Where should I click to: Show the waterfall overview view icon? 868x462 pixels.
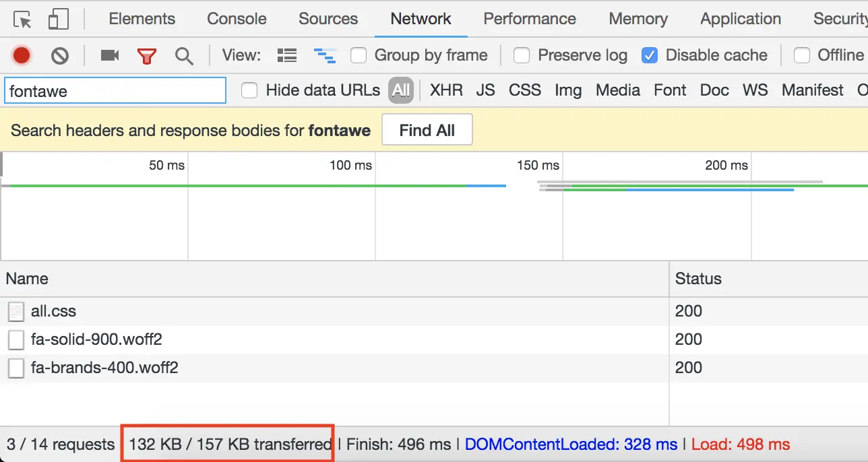(325, 55)
